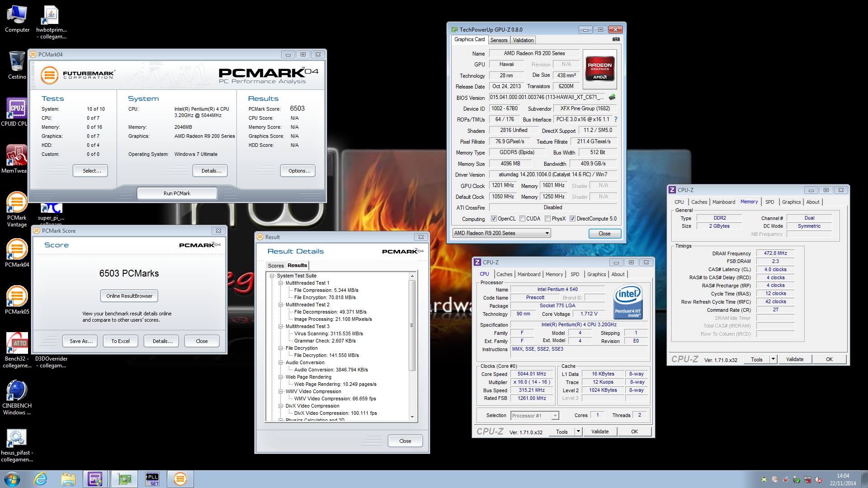The height and width of the screenshot is (488, 868).
Task: Click Save As... in PCMark Score
Action: [x=81, y=341]
